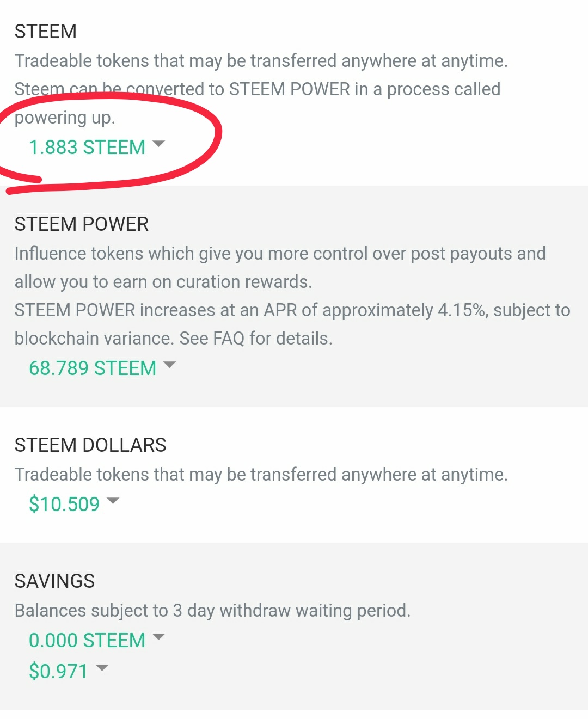Expand arrow next to 0.000 STEEM savings
This screenshot has width=588, height=719.
coord(158,637)
